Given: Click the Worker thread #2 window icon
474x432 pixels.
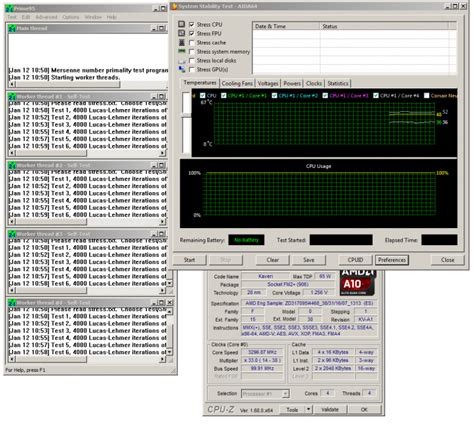Looking at the screenshot, I should click(12, 165).
